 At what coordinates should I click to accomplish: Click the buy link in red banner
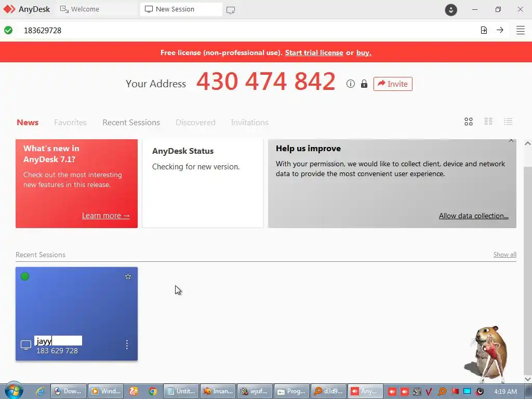364,52
